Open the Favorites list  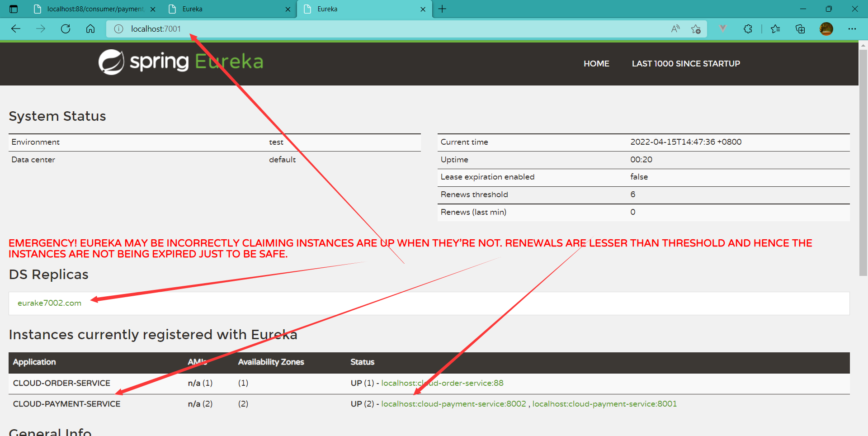tap(775, 29)
